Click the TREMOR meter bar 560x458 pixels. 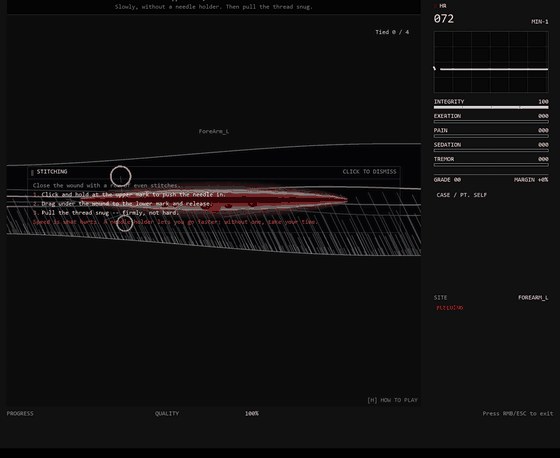tap(491, 165)
